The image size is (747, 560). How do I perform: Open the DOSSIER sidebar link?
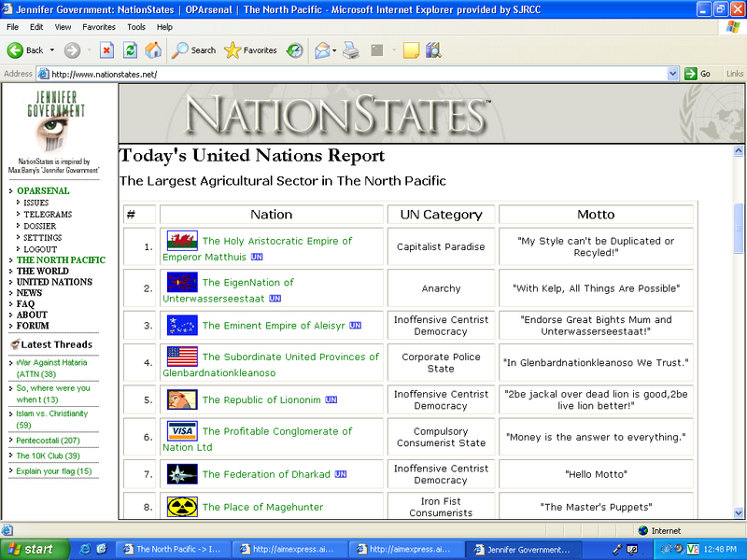[40, 226]
